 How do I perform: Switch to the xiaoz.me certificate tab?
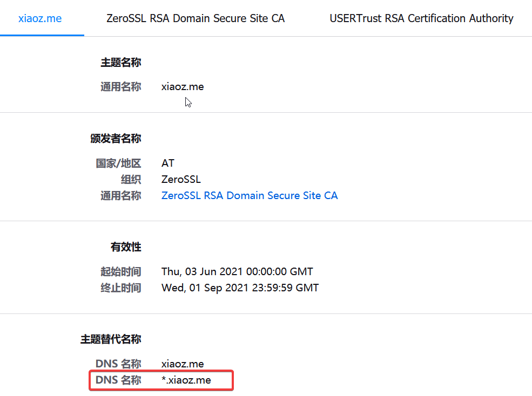40,18
